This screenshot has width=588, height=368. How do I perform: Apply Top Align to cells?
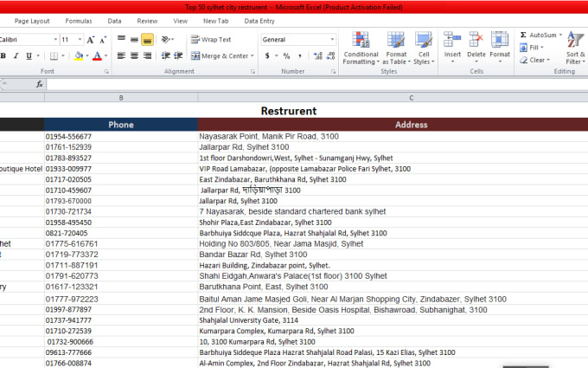coord(121,39)
